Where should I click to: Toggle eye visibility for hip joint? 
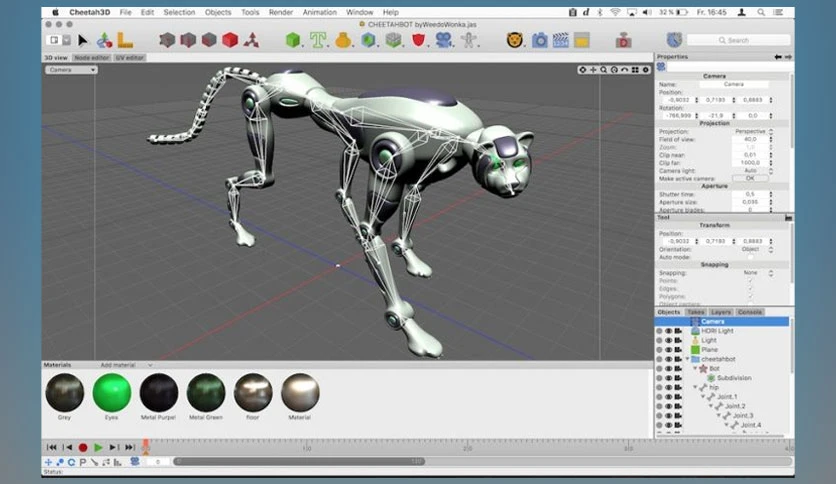668,388
